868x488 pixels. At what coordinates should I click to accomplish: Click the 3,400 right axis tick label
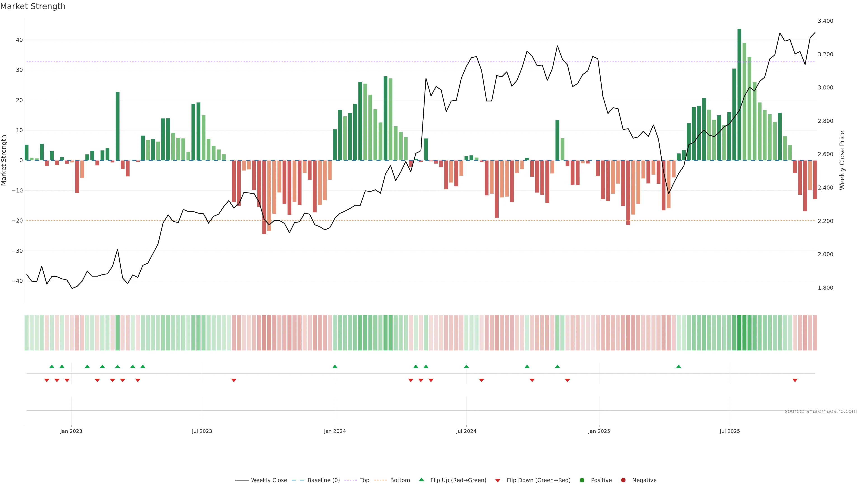tap(825, 21)
